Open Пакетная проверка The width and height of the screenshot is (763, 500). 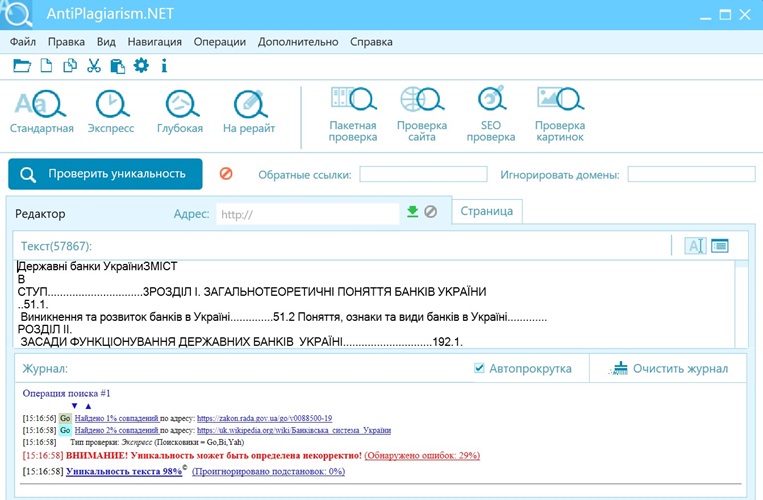[353, 115]
